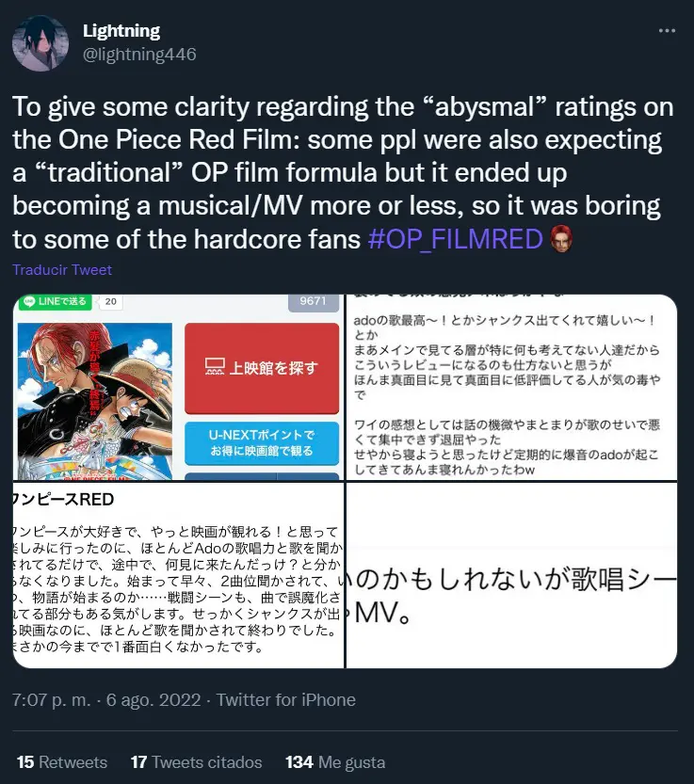The height and width of the screenshot is (784, 694).
Task: Open the #OP_FILMRED hashtag
Action: (x=456, y=239)
